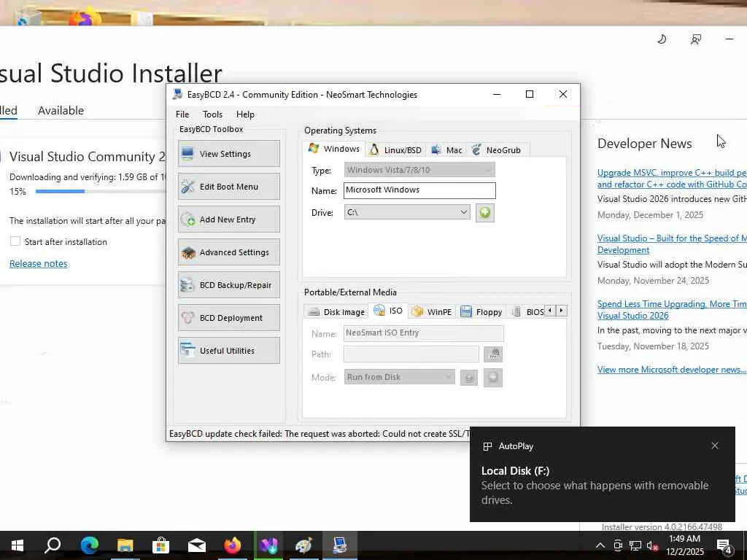Open Firefox from the taskbar
This screenshot has width=747, height=560.
pos(233,545)
